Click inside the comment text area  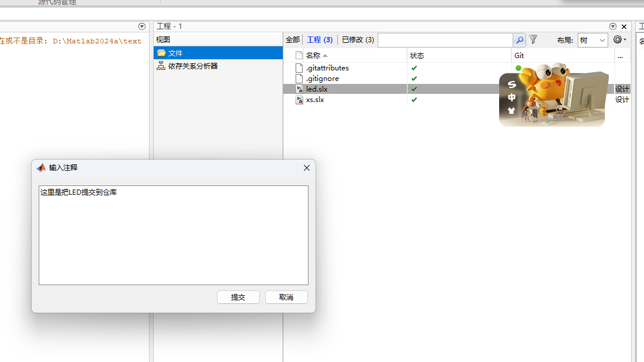pyautogui.click(x=173, y=235)
